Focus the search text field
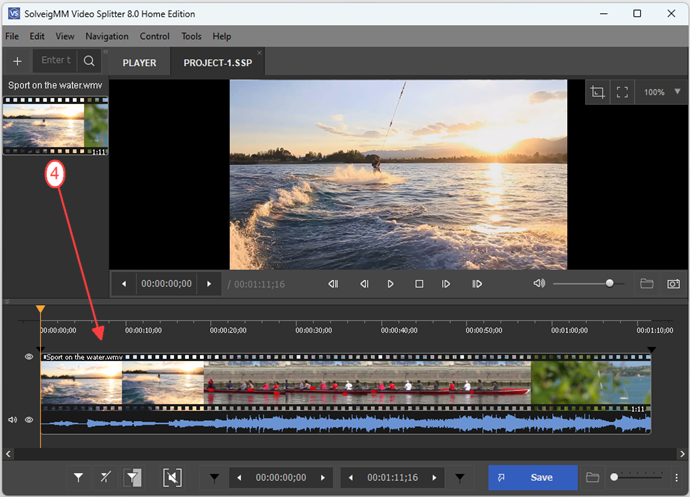 (x=55, y=60)
